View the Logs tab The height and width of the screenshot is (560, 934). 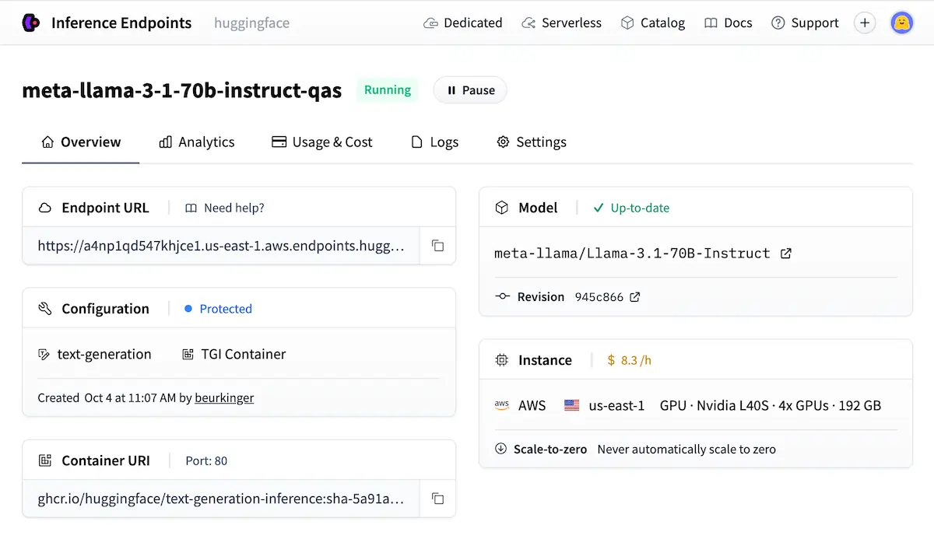[x=434, y=142]
